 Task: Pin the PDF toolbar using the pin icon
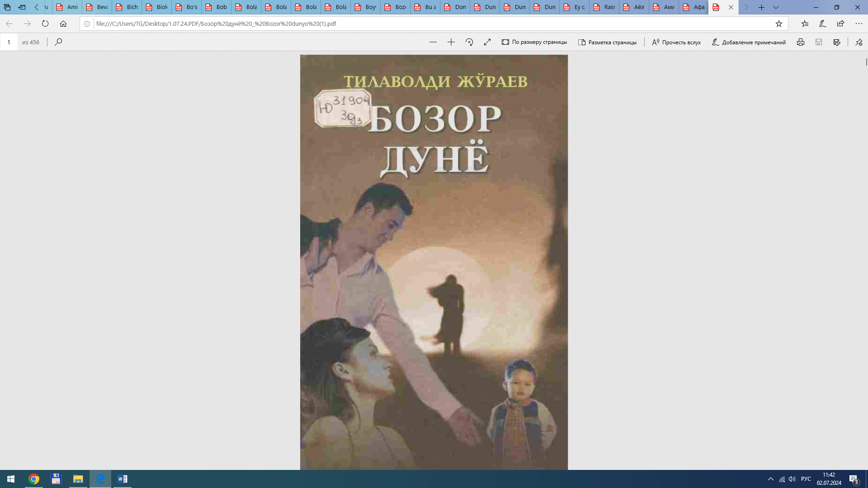click(859, 42)
